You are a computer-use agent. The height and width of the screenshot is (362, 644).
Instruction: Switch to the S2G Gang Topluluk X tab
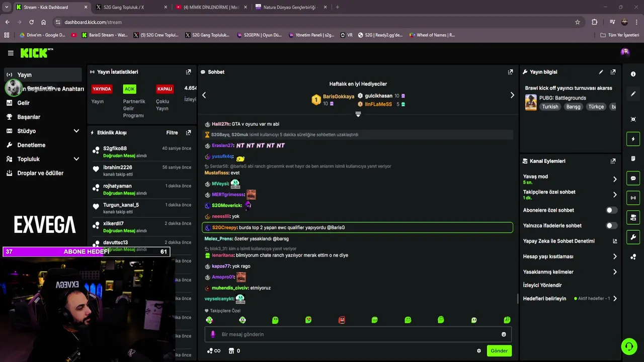[x=132, y=7]
